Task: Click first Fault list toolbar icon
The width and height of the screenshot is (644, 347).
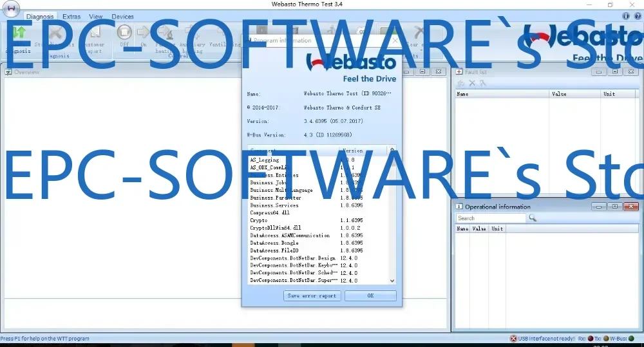Action: click(461, 83)
